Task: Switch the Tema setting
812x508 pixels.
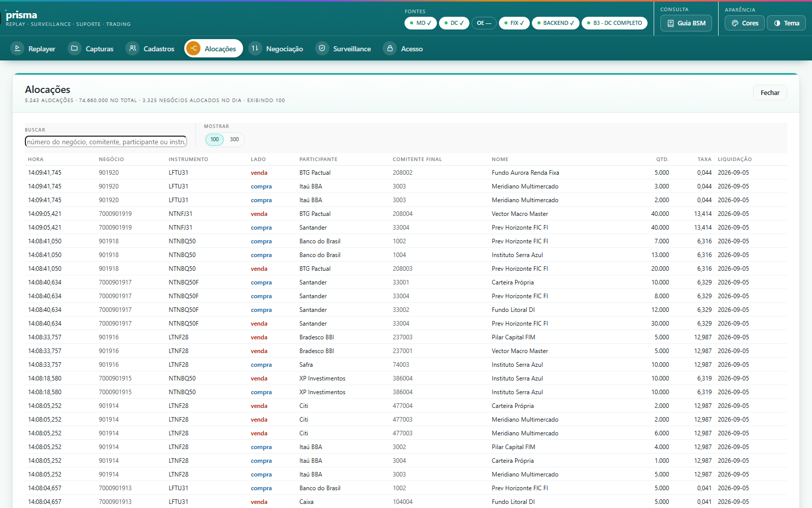Action: point(786,23)
